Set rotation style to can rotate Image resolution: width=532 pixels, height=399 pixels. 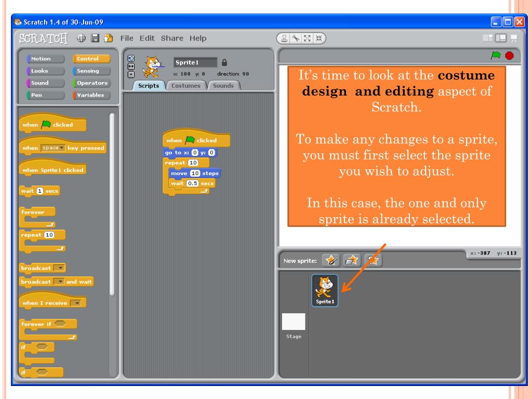click(x=131, y=58)
